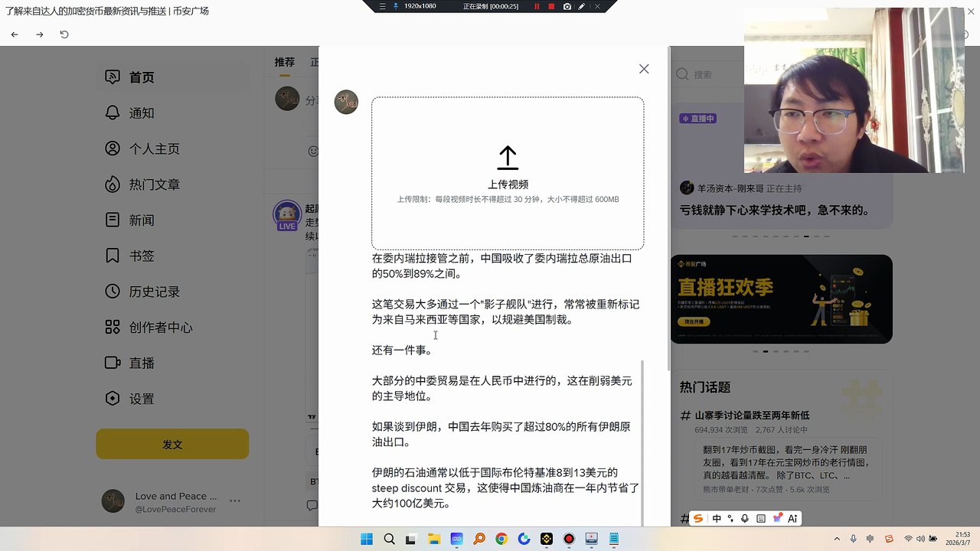Screen dimensions: 980x551
Task: Select the 推荐 tab
Action: [x=285, y=62]
